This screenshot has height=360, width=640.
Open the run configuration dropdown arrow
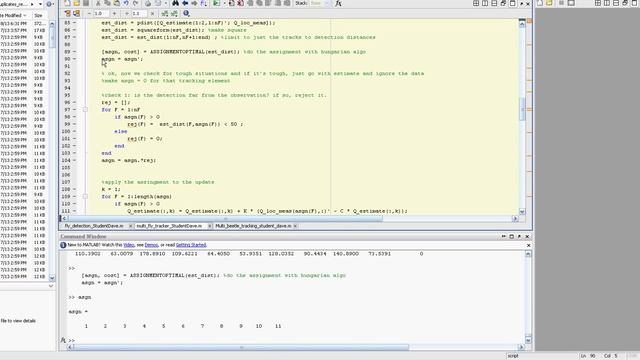224,3
